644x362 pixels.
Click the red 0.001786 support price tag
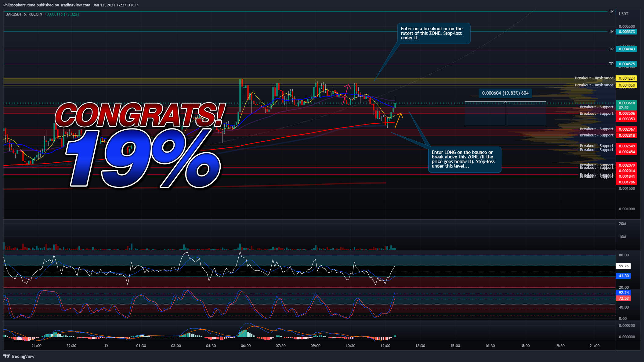coord(626,182)
